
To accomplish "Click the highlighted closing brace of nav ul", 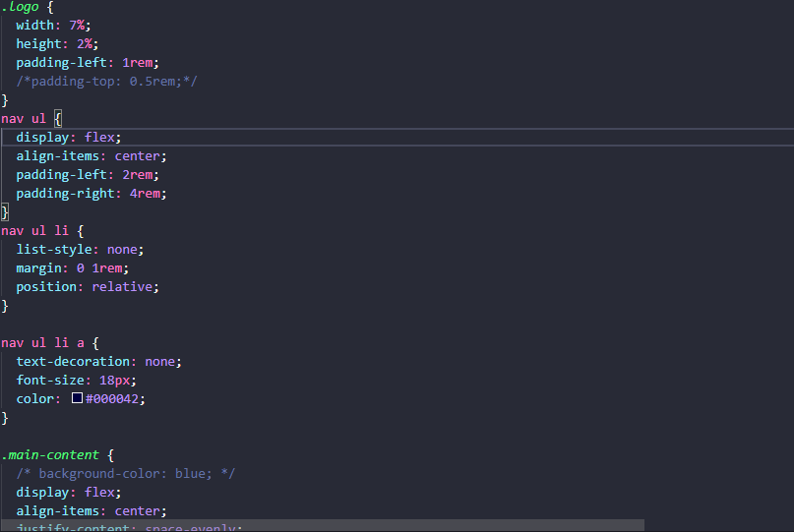I will pos(5,212).
